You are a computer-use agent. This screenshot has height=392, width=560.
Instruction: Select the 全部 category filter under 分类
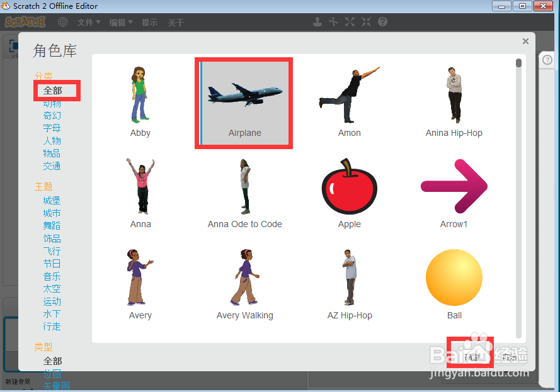coord(53,91)
